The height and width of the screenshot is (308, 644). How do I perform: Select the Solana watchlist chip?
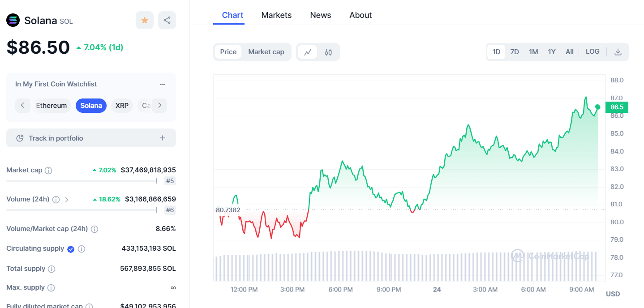click(91, 106)
